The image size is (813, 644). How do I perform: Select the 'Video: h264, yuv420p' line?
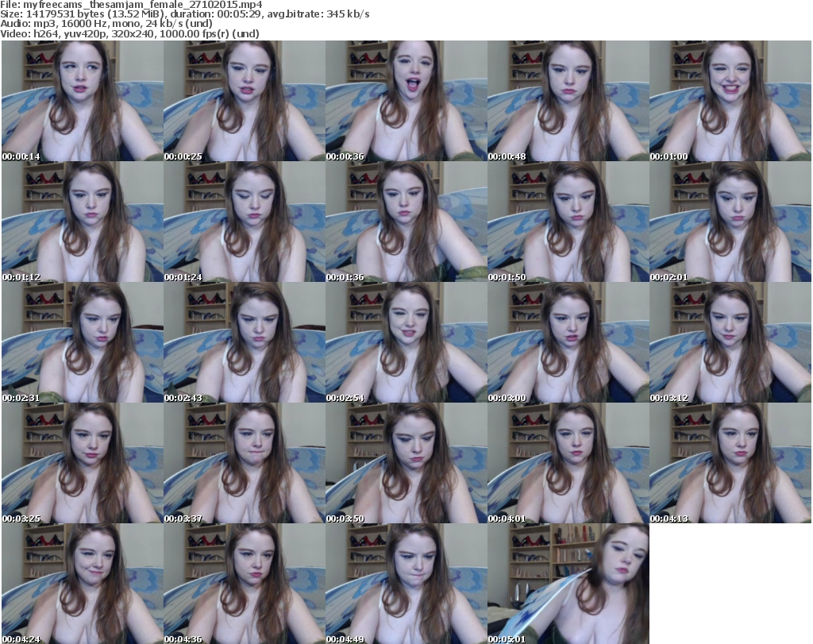click(129, 33)
